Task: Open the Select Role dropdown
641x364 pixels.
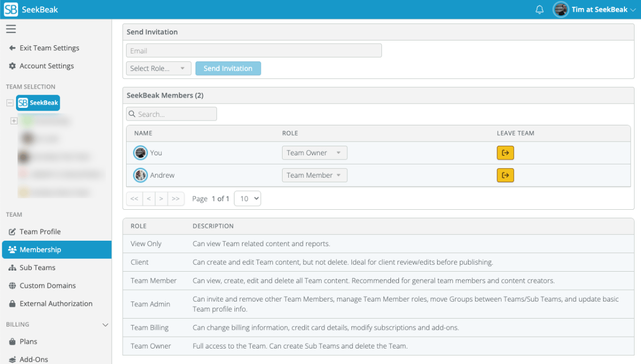Action: pyautogui.click(x=159, y=68)
